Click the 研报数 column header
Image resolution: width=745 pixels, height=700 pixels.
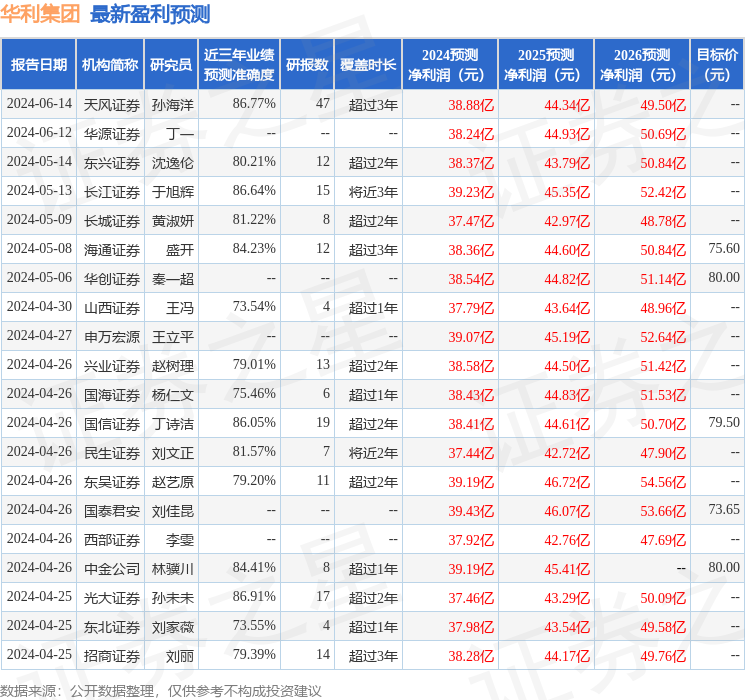click(x=307, y=65)
